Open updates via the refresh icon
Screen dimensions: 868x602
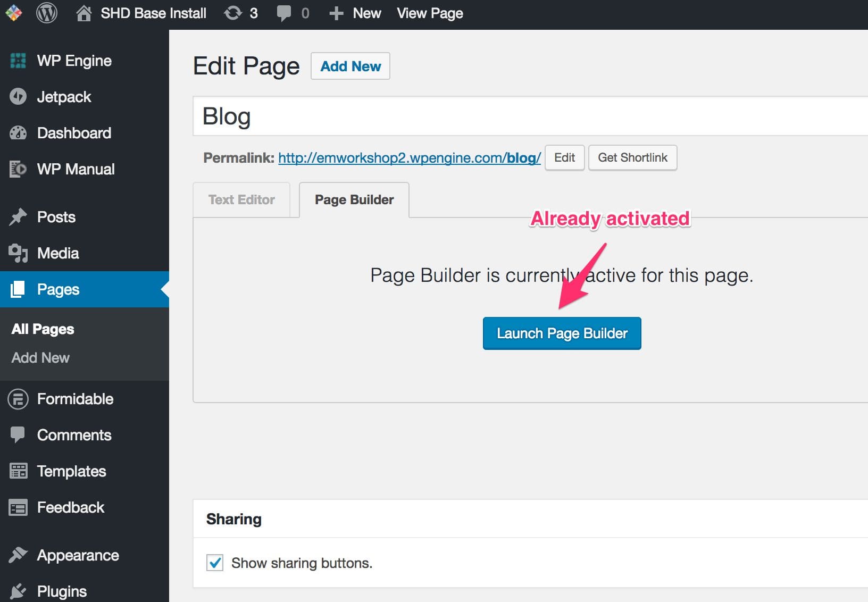pos(233,13)
